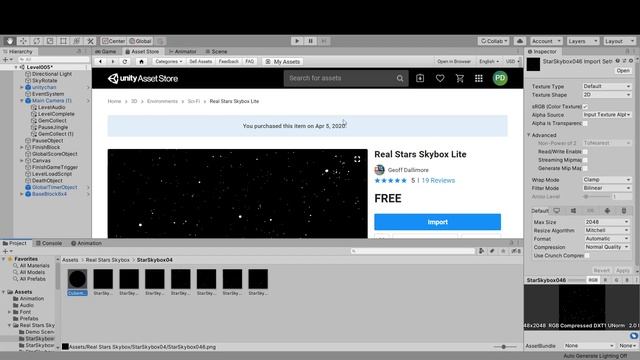Go forward in Asset Store browser
This screenshot has width=640, height=360.
(113, 62)
